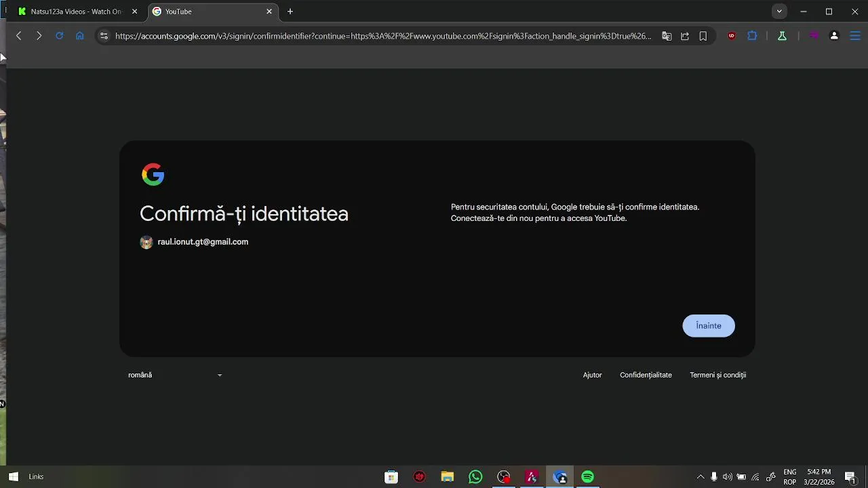The height and width of the screenshot is (488, 868).
Task: Go back with the browser back arrow
Action: (19, 36)
